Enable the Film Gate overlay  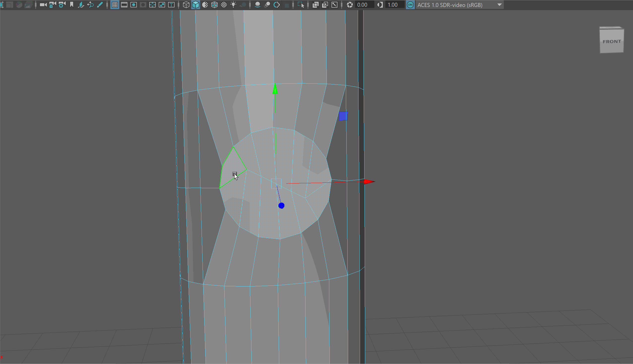coord(124,5)
